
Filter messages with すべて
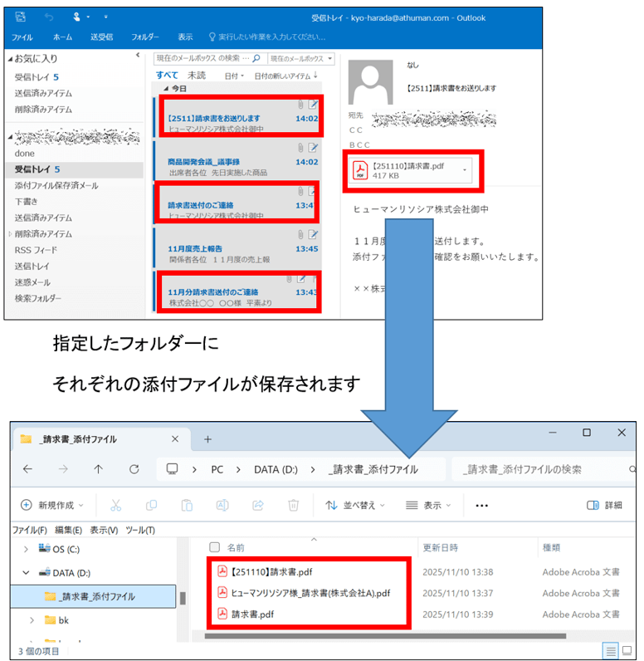tap(167, 75)
